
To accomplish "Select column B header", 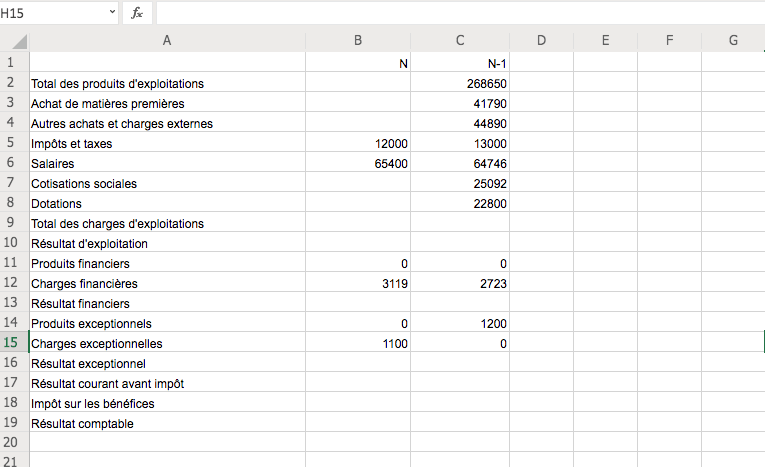I will (x=358, y=41).
